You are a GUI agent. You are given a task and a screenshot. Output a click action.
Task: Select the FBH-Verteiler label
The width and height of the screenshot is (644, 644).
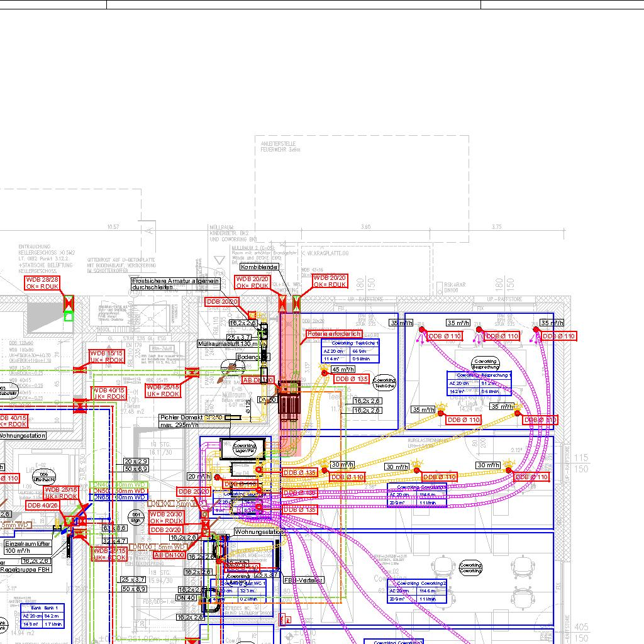[x=303, y=580]
